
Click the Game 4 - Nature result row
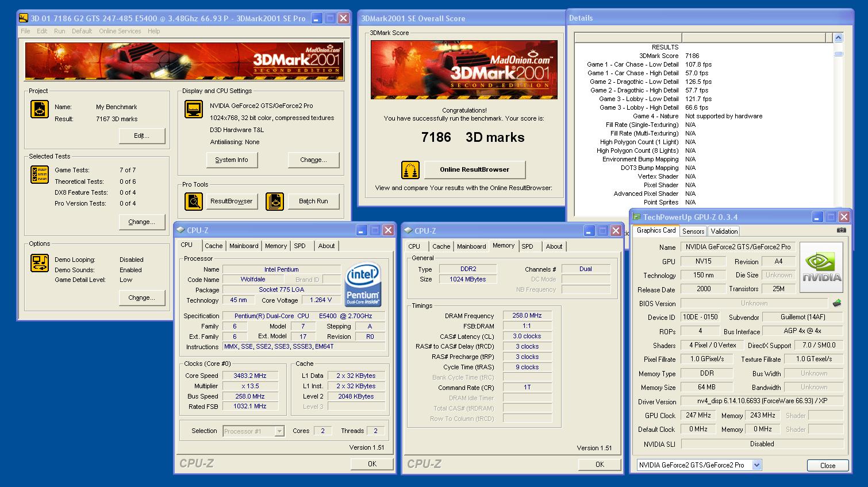point(704,116)
